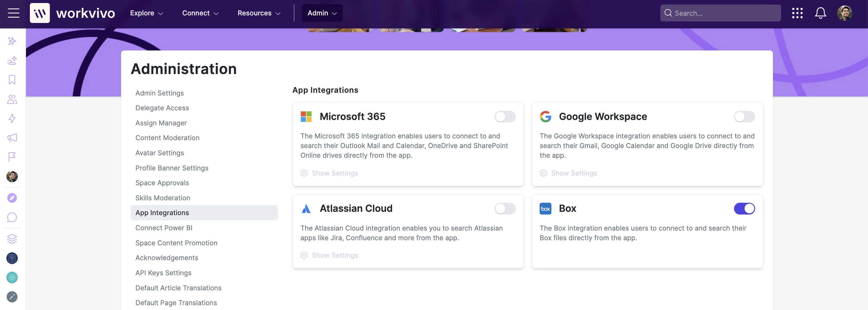Image resolution: width=868 pixels, height=310 pixels.
Task: Click the Atlassian Cloud logo
Action: tap(306, 209)
